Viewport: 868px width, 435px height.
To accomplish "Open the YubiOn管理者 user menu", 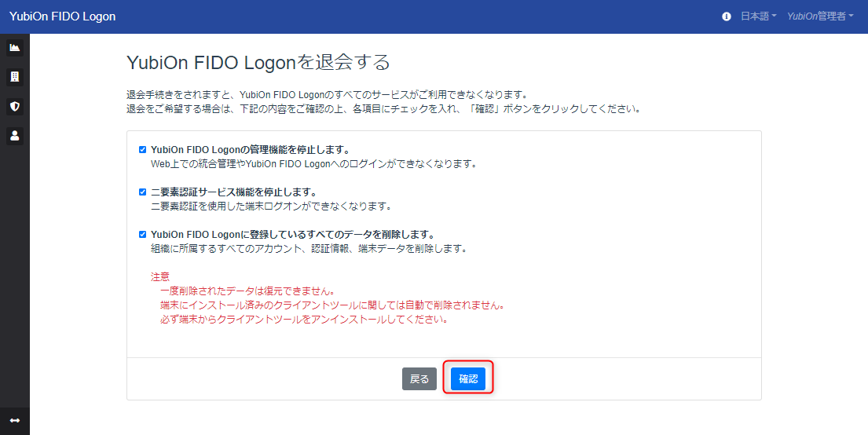I will pyautogui.click(x=820, y=16).
